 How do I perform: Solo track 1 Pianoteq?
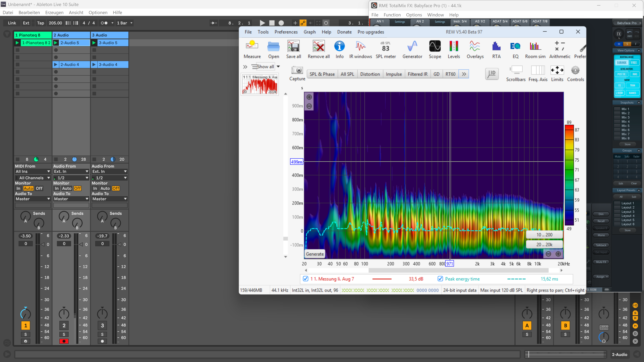click(25, 334)
